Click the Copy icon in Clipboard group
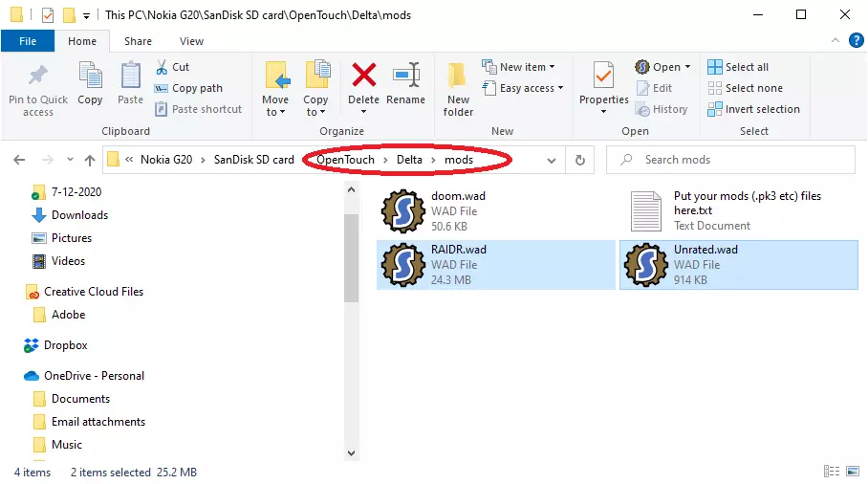Image resolution: width=868 pixels, height=484 pixels. point(90,76)
